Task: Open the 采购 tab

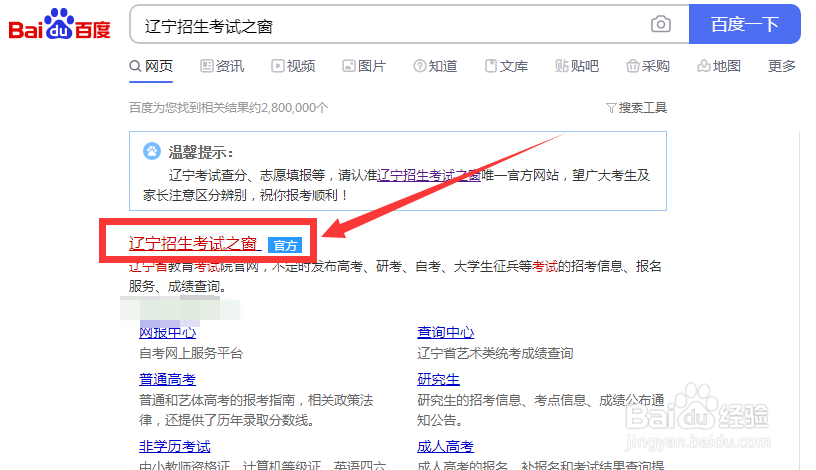Action: click(x=648, y=66)
